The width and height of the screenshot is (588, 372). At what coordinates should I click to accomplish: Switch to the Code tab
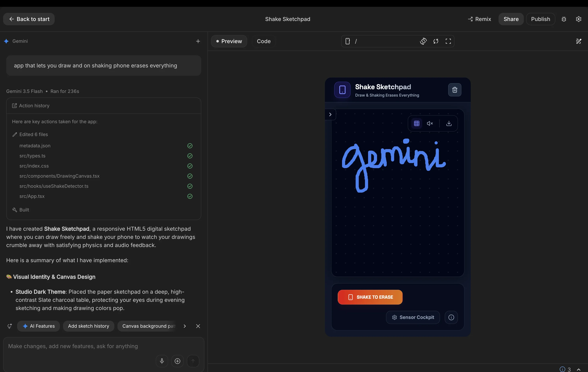[x=263, y=41]
